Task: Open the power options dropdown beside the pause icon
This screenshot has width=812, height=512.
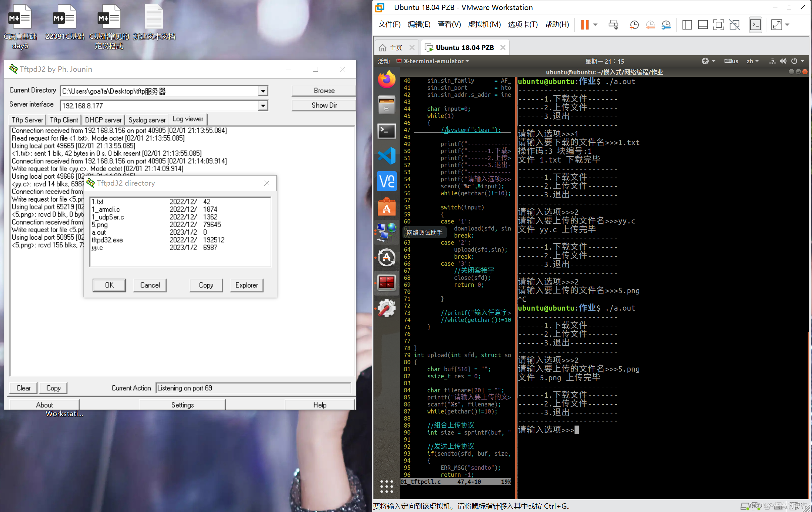Action: 595,24
